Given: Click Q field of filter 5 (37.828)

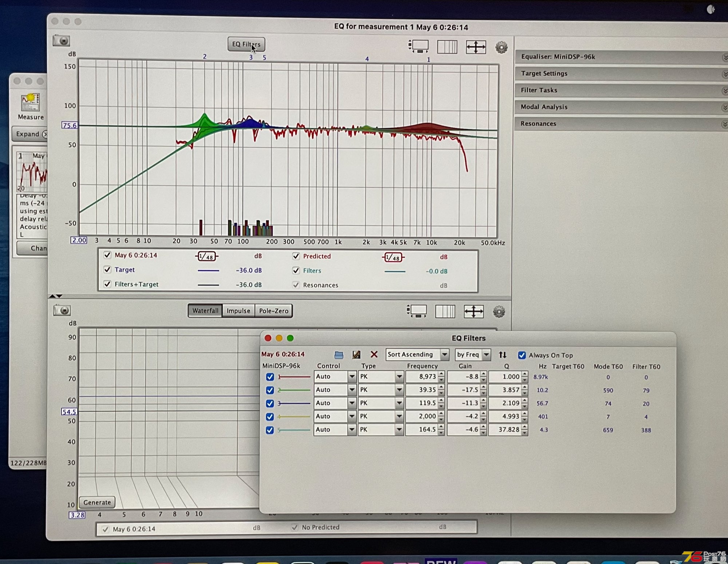Looking at the screenshot, I should [505, 430].
